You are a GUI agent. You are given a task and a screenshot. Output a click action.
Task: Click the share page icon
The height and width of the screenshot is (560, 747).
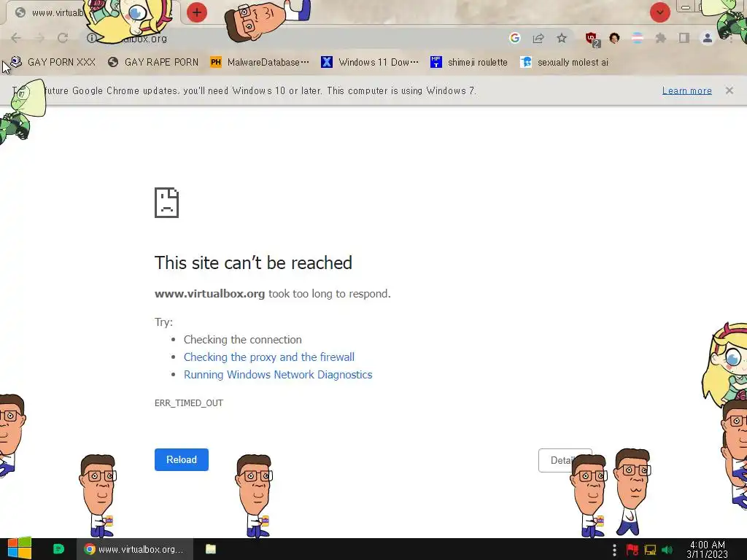(538, 38)
